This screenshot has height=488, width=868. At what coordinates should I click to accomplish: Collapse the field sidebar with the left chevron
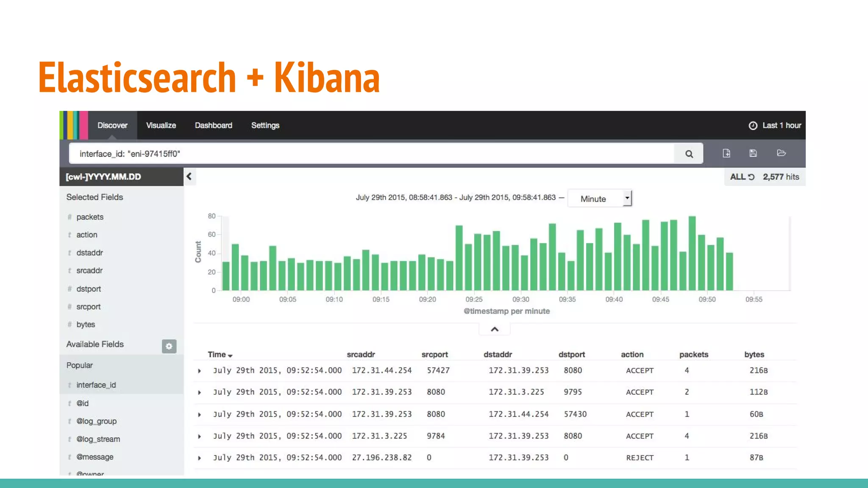[x=189, y=177]
